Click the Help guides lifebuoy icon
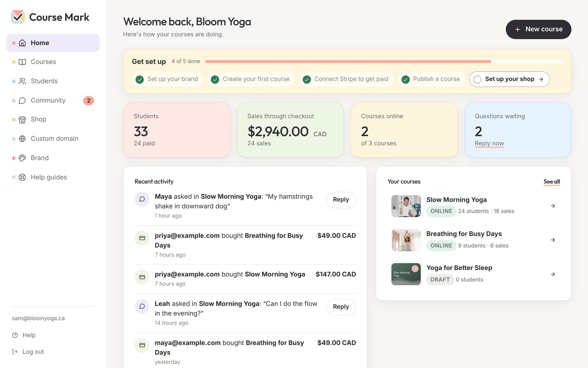 coord(22,177)
